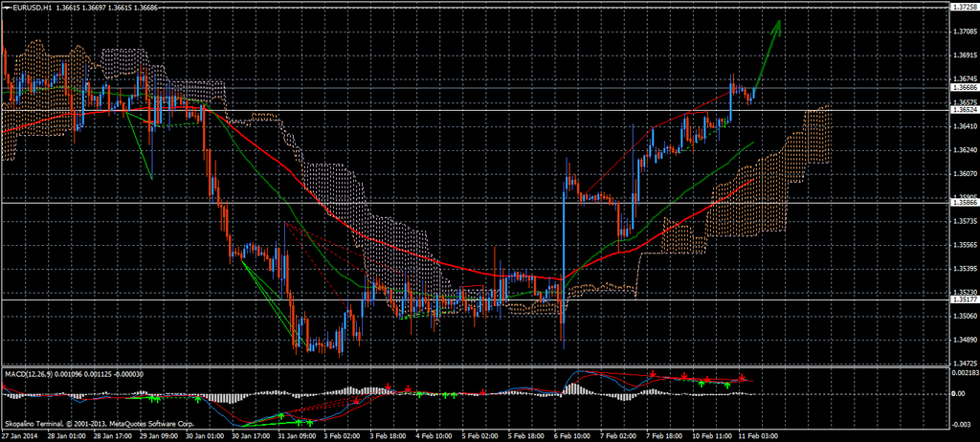Image resolution: width=980 pixels, height=442 pixels.
Task: Select the horizontal line at level 1.35177
Action: (475, 299)
